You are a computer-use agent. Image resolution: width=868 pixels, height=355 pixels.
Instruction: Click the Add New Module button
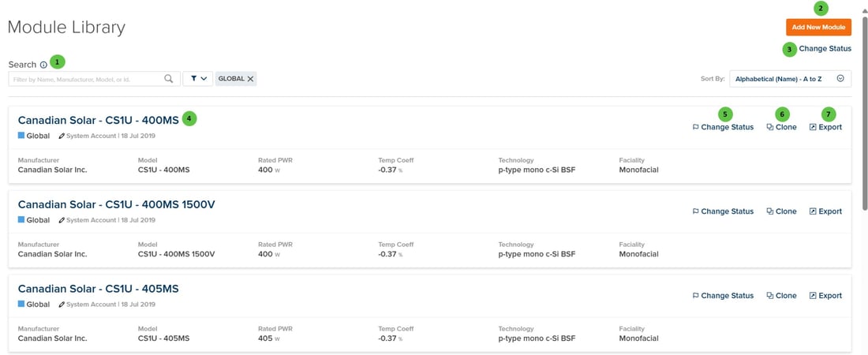[x=818, y=27]
